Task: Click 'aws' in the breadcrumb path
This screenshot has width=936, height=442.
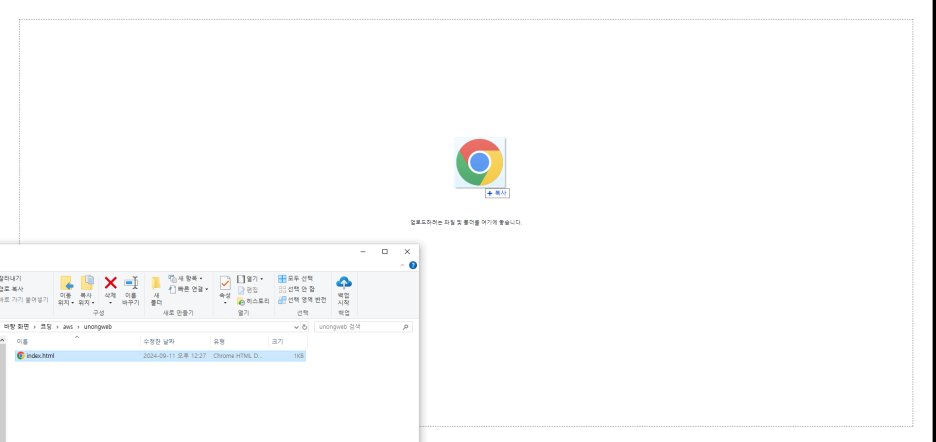Action: 68,327
